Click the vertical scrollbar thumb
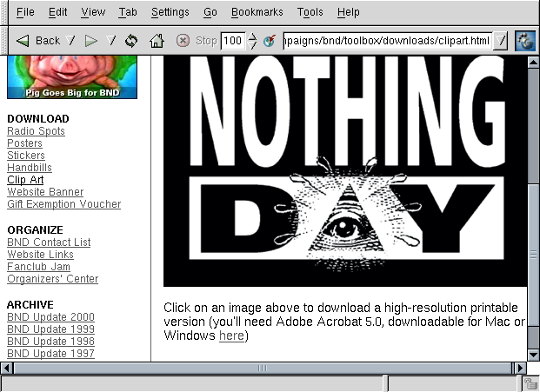 [533, 255]
